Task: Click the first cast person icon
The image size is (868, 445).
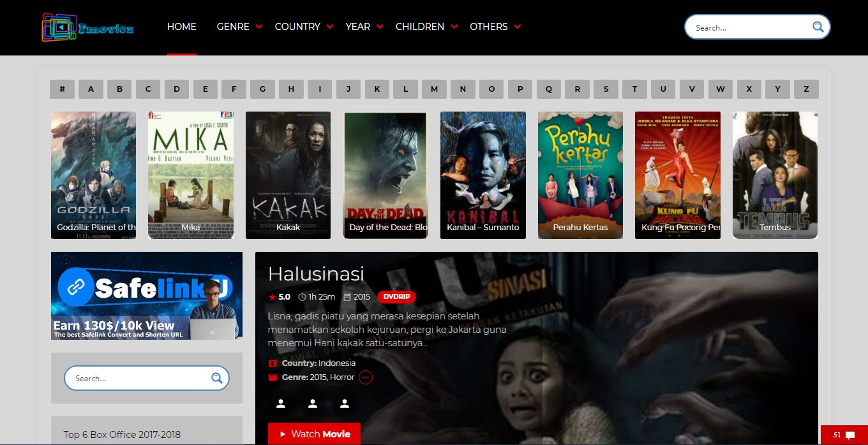Action: tap(281, 404)
